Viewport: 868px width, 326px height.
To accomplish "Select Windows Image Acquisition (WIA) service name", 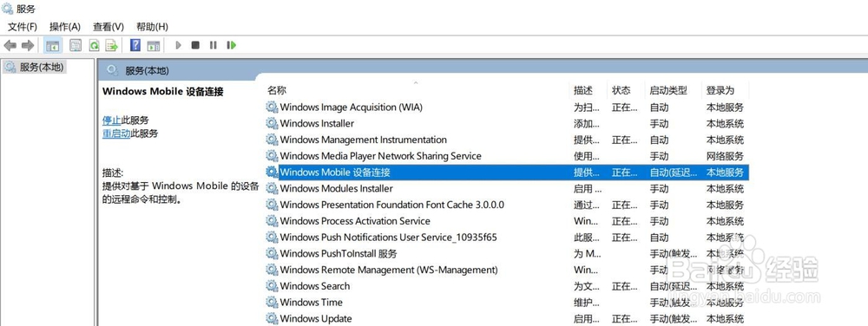I will tap(351, 108).
